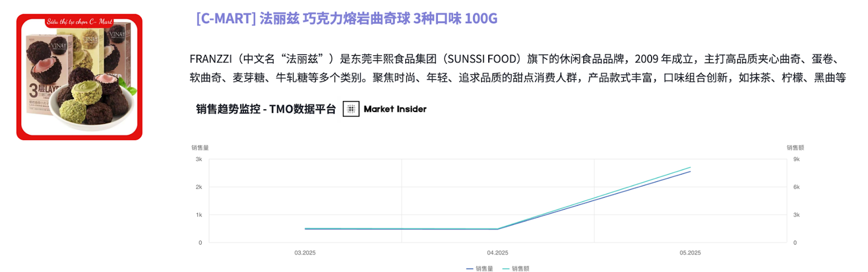
Task: Click the left axis title 销售量
Action: [200, 148]
